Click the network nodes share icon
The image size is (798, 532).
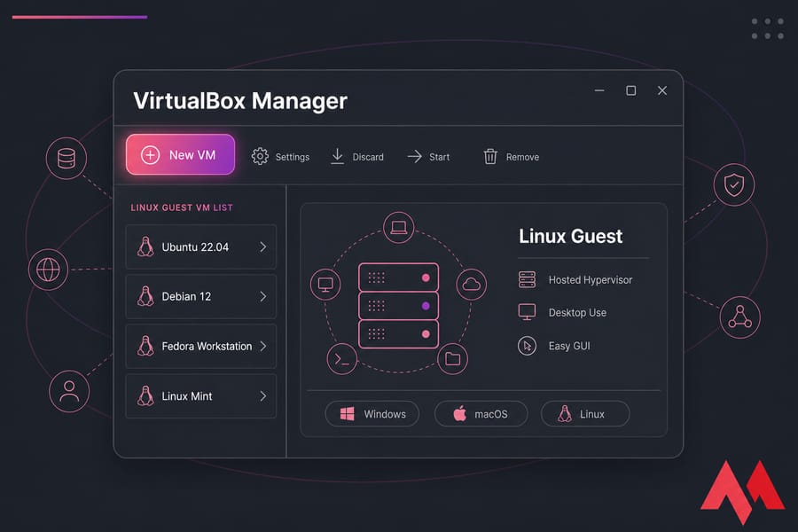pos(740,317)
